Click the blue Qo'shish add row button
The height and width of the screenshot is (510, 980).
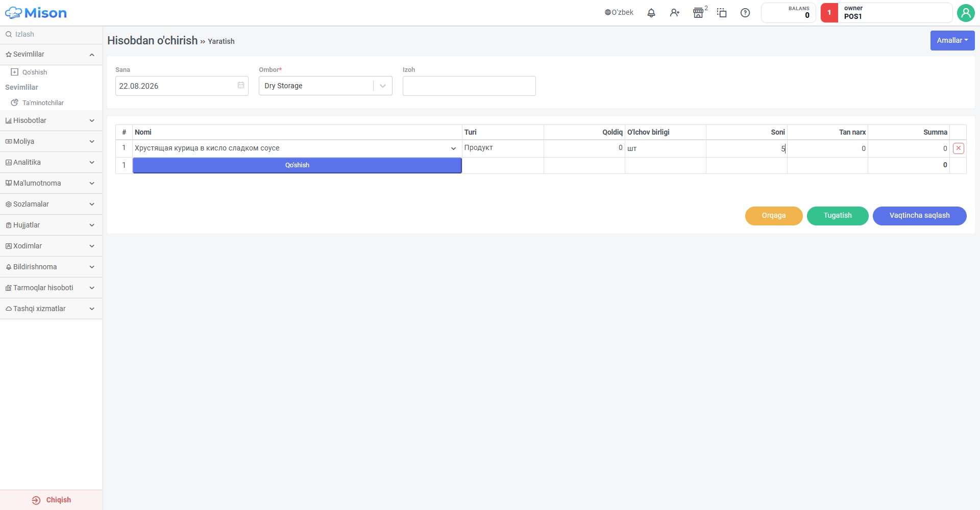point(297,165)
